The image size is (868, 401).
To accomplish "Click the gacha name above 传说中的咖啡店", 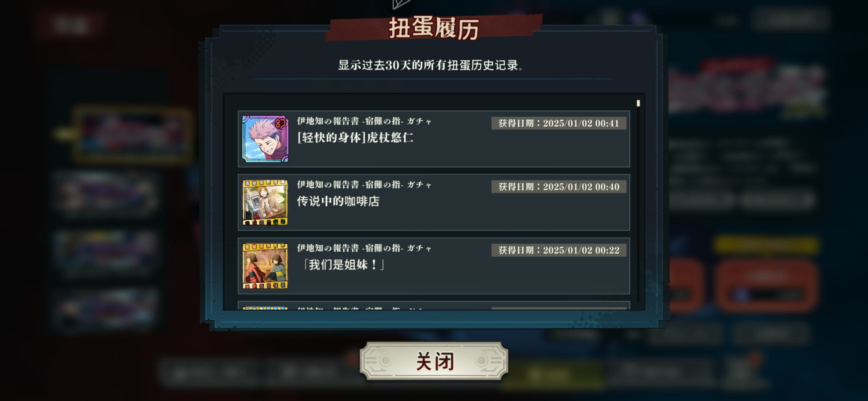I will tap(364, 185).
